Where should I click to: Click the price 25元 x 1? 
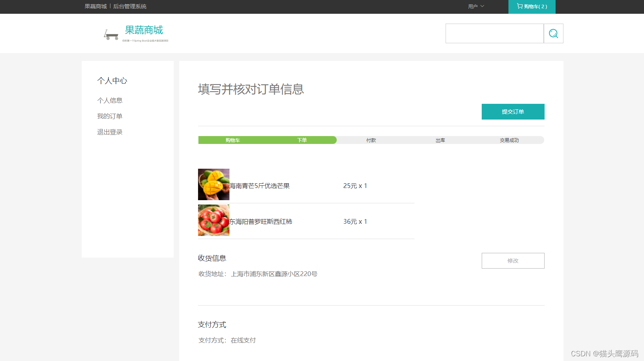355,186
